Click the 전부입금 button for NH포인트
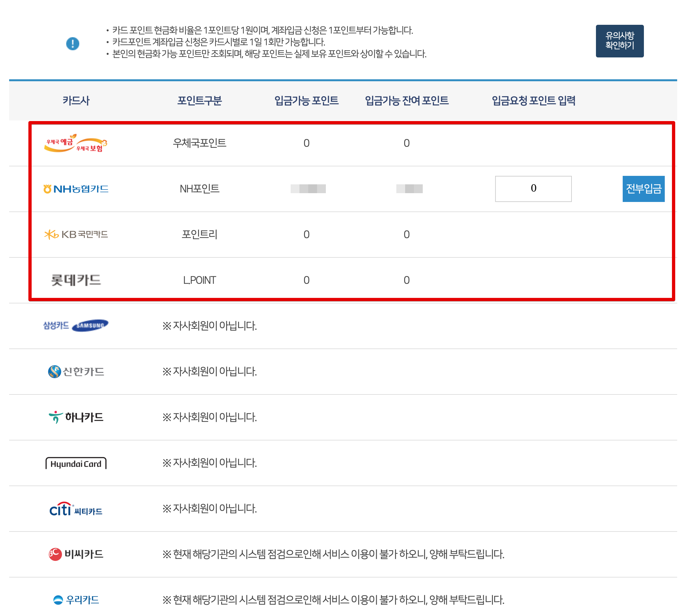 (643, 189)
